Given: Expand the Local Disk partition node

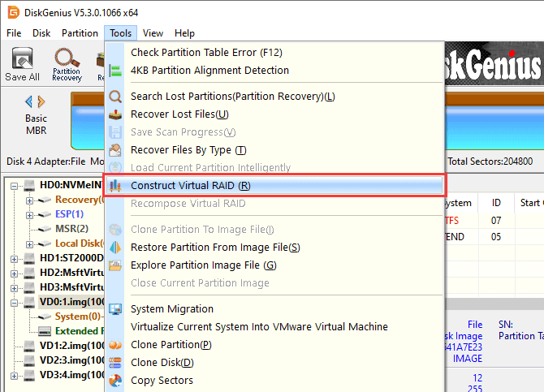Looking at the screenshot, I should pos(29,244).
